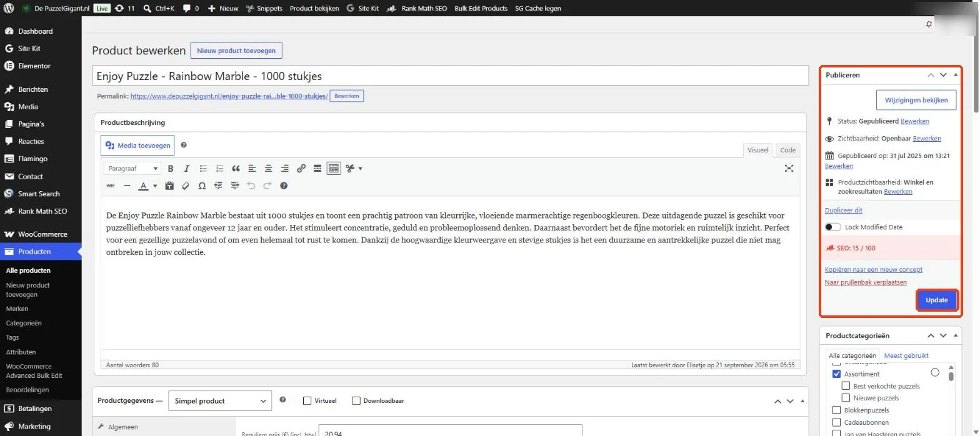Insert a numbered list
Image resolution: width=980 pixels, height=436 pixels.
click(x=219, y=169)
